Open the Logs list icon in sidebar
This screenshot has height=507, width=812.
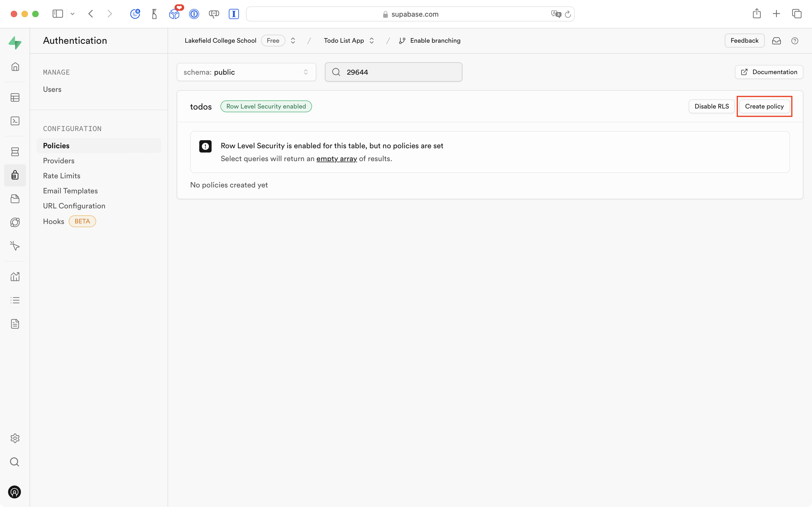[15, 300]
